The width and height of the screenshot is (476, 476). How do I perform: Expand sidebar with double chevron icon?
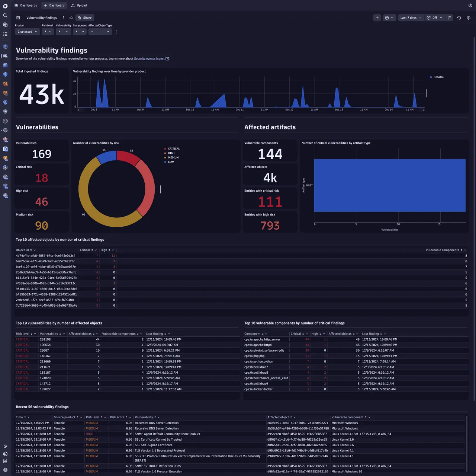point(5,446)
